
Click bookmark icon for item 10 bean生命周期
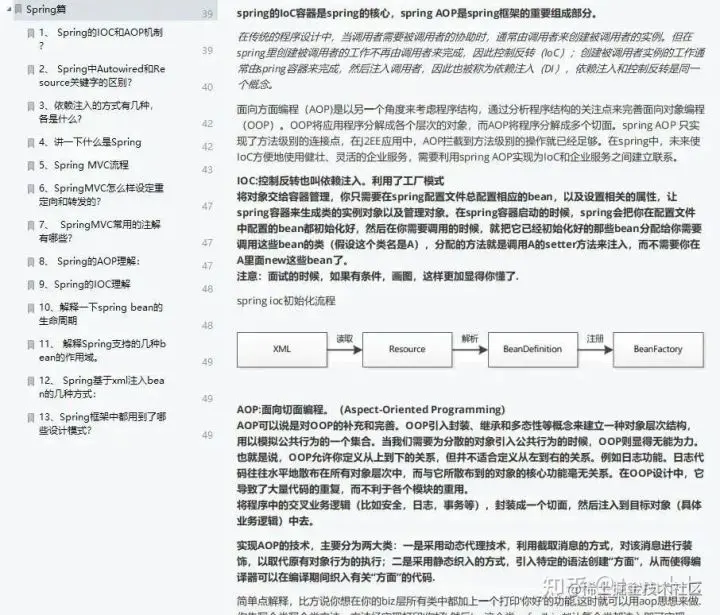[31, 308]
